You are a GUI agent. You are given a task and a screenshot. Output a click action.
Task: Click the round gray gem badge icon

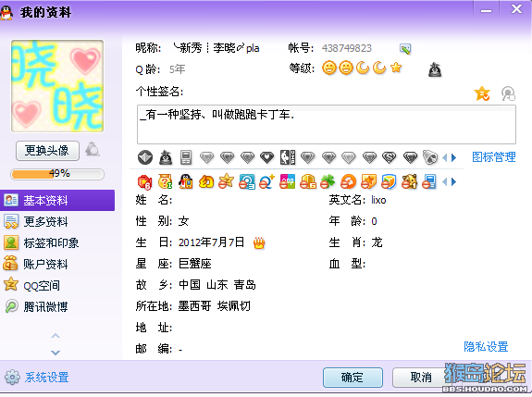(145, 157)
